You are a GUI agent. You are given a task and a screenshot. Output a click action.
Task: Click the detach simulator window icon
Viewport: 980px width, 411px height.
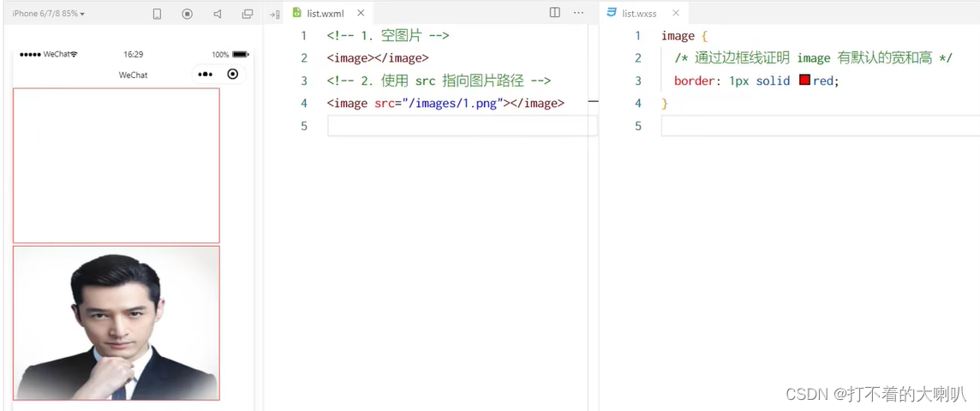pyautogui.click(x=248, y=14)
